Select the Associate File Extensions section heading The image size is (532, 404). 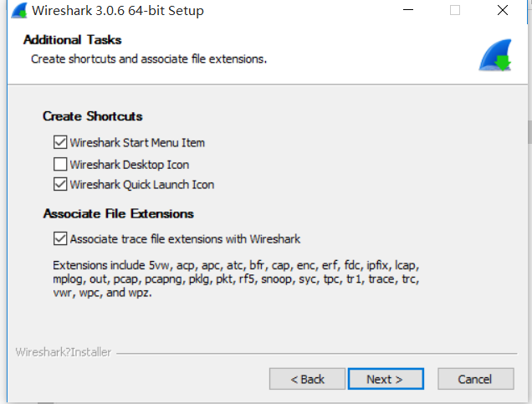[118, 213]
